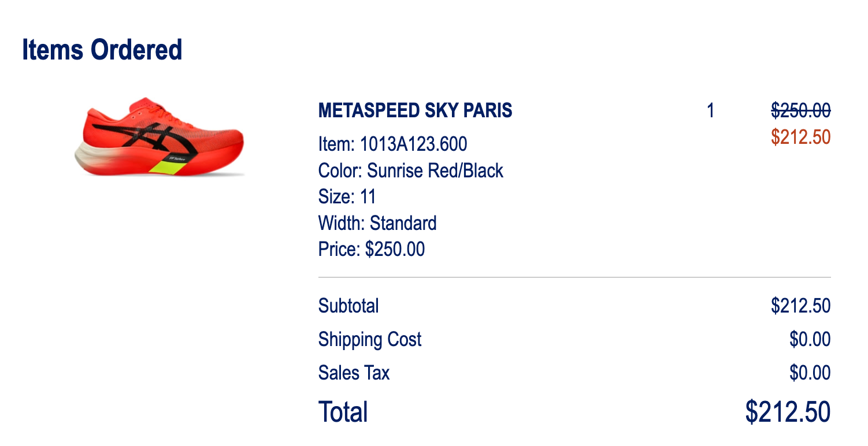
Task: Click the quantity 1 value
Action: [x=711, y=110]
